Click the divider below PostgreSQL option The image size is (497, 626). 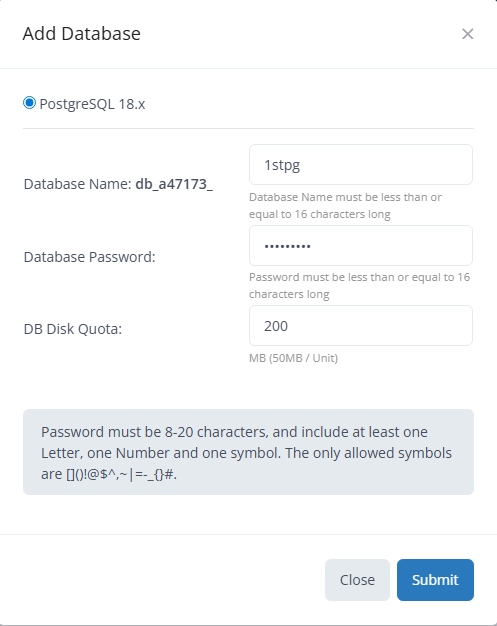(248, 129)
